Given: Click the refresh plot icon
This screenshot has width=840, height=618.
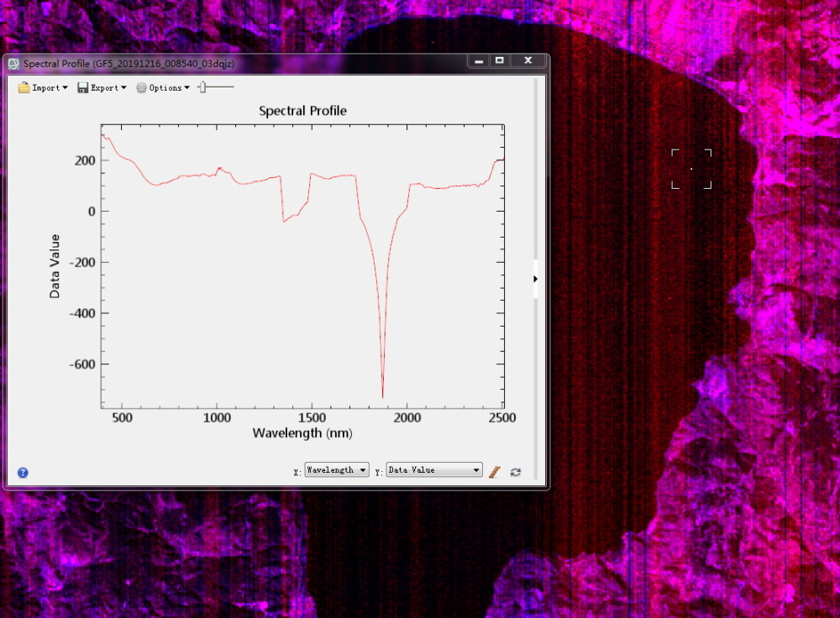Looking at the screenshot, I should click(x=515, y=472).
